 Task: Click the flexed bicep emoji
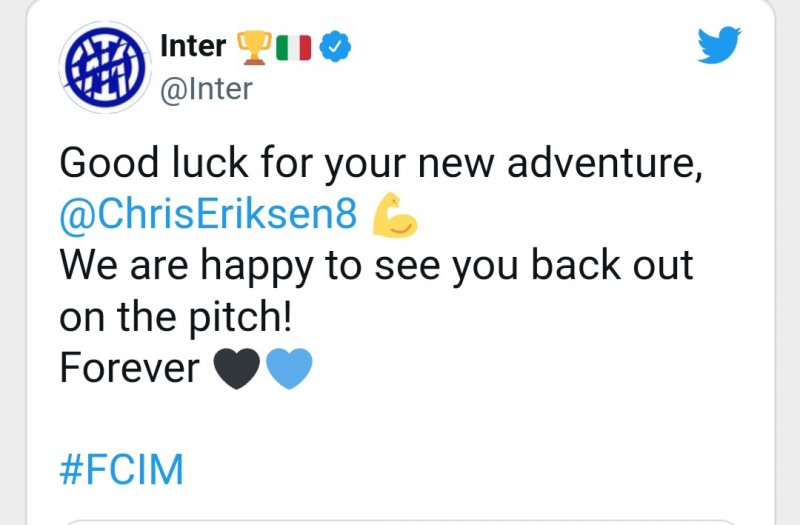click(394, 215)
